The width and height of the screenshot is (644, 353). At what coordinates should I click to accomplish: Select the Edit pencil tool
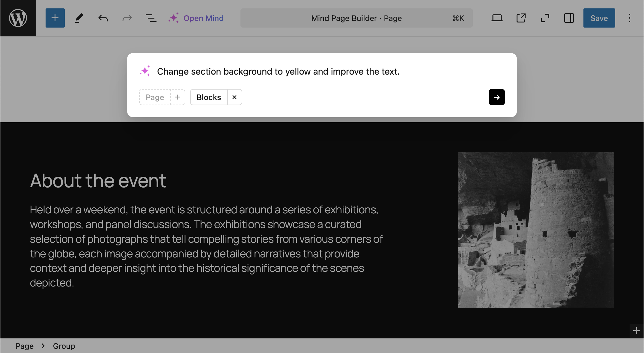tap(79, 18)
